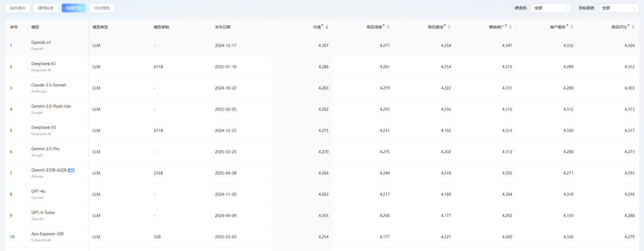644x251 pixels.
Task: Click the average score 4.286
Action: point(324,67)
